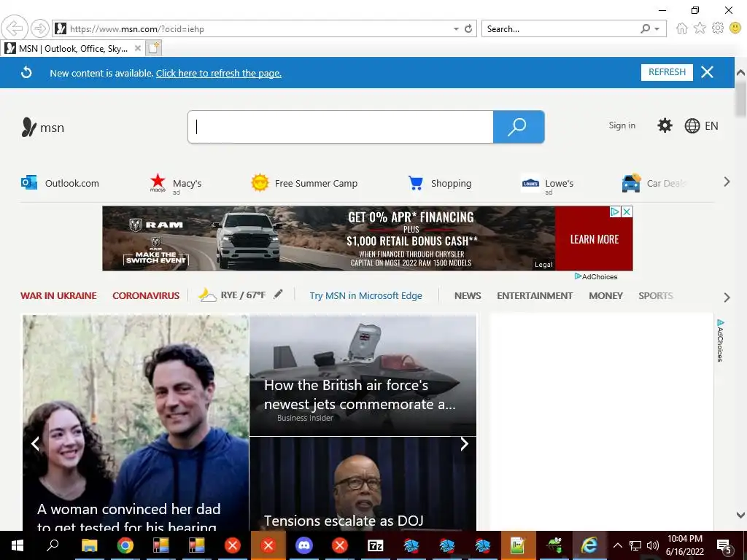The height and width of the screenshot is (560, 747).
Task: Open the ENTERTAINMENT menu item
Action: pyautogui.click(x=535, y=296)
